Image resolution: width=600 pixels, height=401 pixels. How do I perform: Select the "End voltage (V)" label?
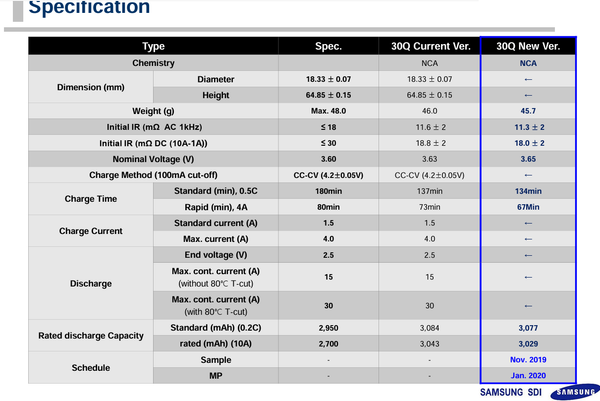[216, 255]
